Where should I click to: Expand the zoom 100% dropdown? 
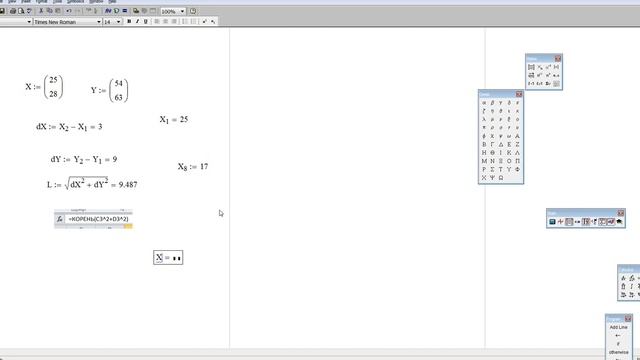point(182,11)
